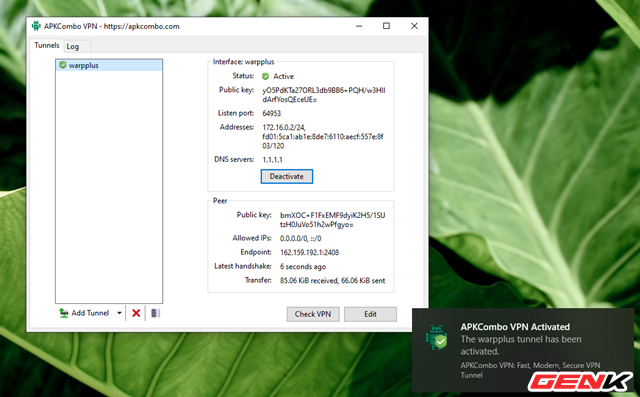This screenshot has width=640, height=397.
Task: Maximize the APKCombo VPN window
Action: pyautogui.click(x=386, y=26)
